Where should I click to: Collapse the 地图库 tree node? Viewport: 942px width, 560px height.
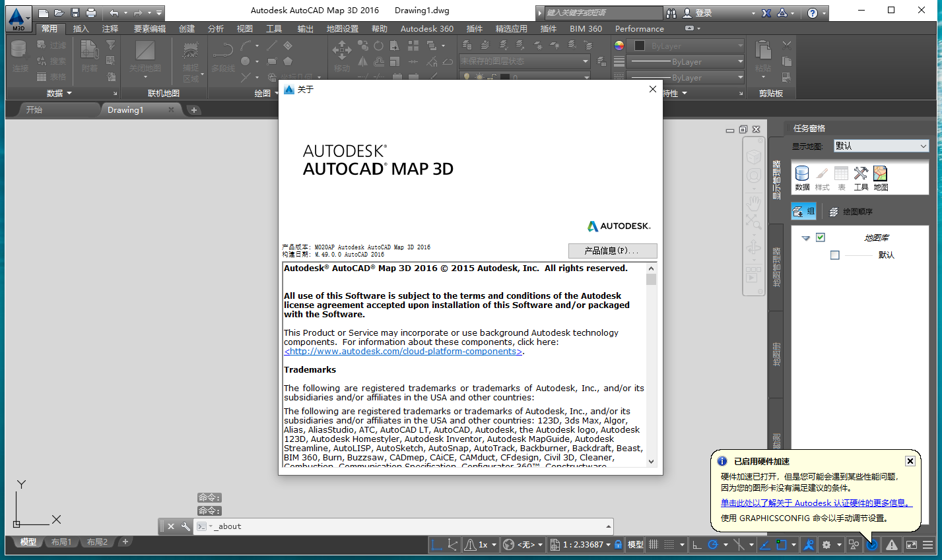(806, 237)
